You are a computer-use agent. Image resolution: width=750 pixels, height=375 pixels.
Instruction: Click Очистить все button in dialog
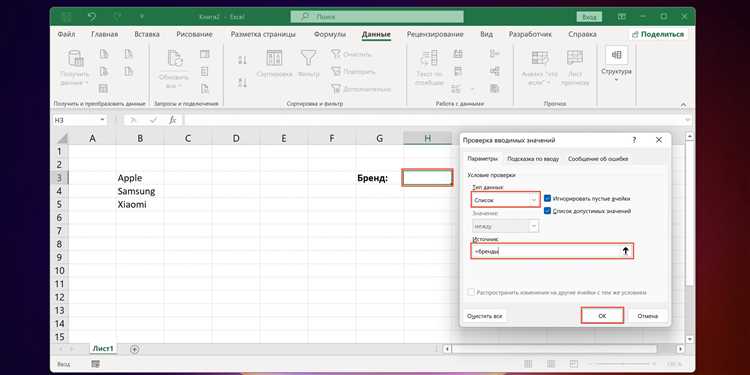[x=485, y=316]
